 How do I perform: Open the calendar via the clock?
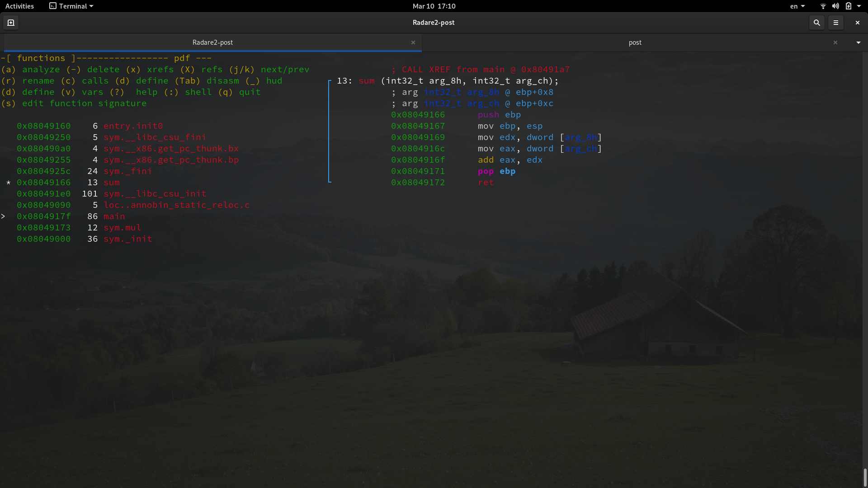click(434, 6)
